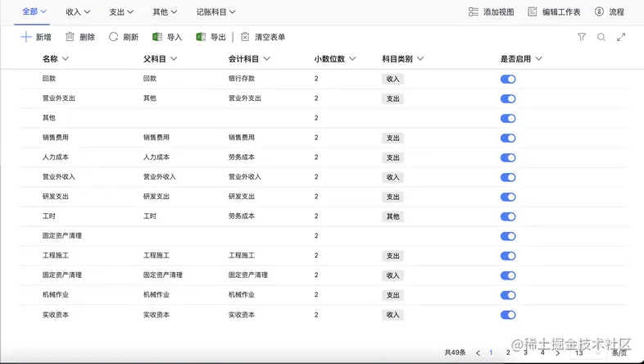Image resolution: width=644 pixels, height=364 pixels.
Task: Click the trash icon for 删除
Action: click(70, 37)
